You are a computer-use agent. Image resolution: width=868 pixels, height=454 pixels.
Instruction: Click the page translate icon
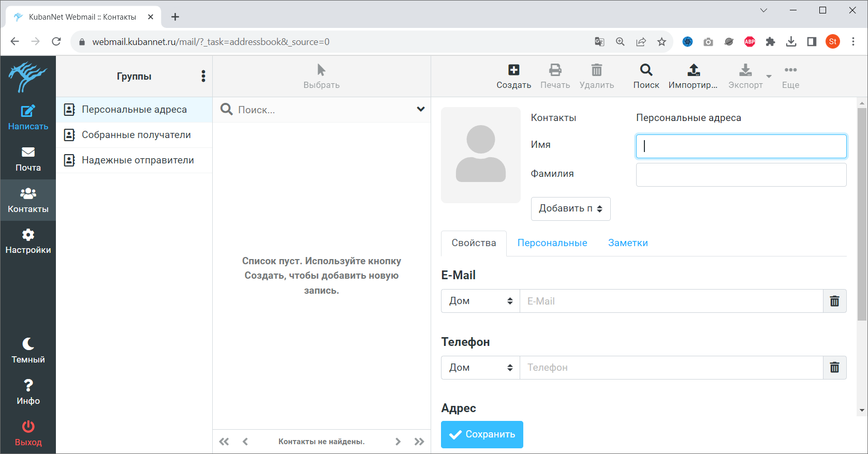pos(599,42)
